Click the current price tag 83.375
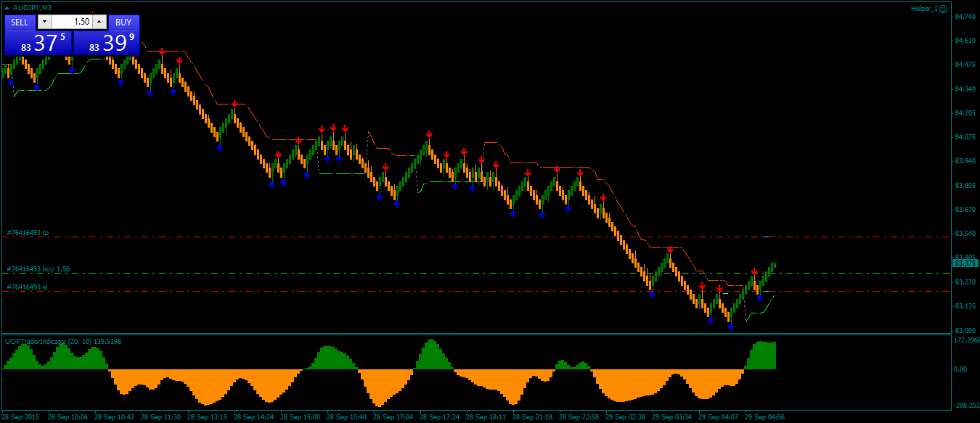Screen dimensions: 980x423 point(965,263)
